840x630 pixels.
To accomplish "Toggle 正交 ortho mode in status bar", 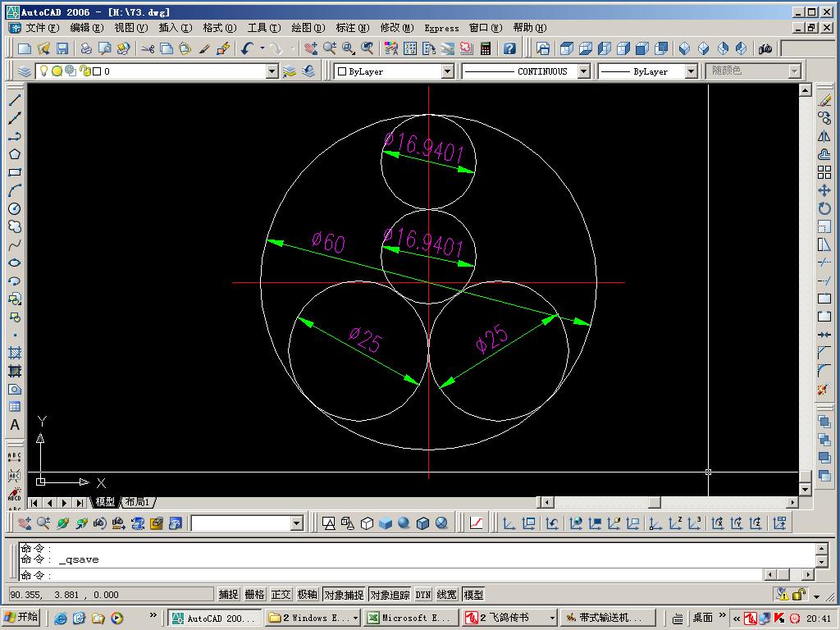I will point(281,595).
